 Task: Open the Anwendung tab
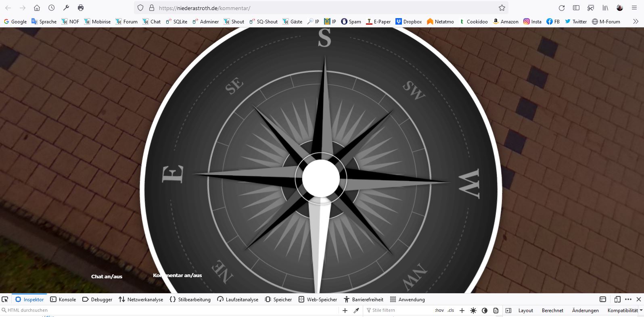(407, 299)
